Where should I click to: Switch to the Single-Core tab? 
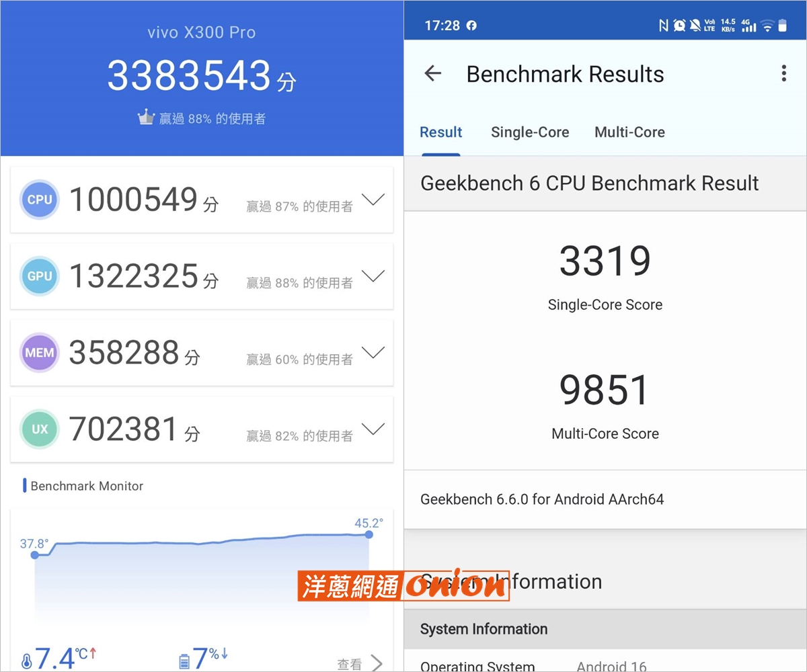click(530, 132)
